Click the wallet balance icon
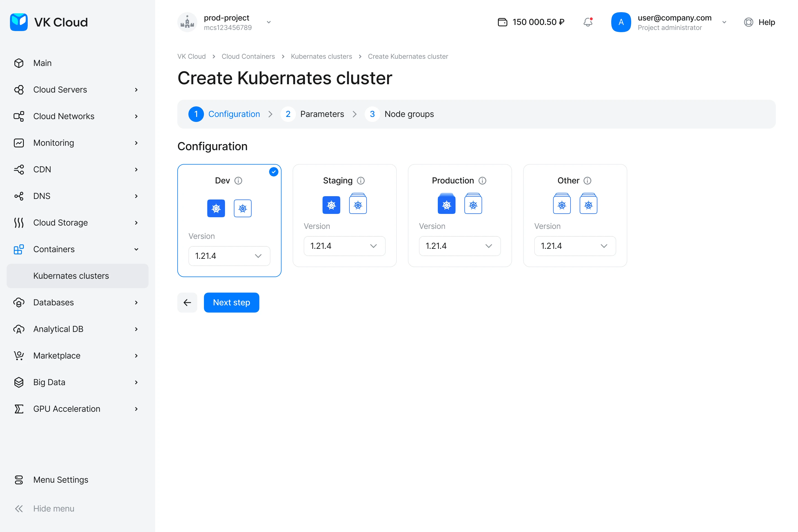 click(x=502, y=22)
